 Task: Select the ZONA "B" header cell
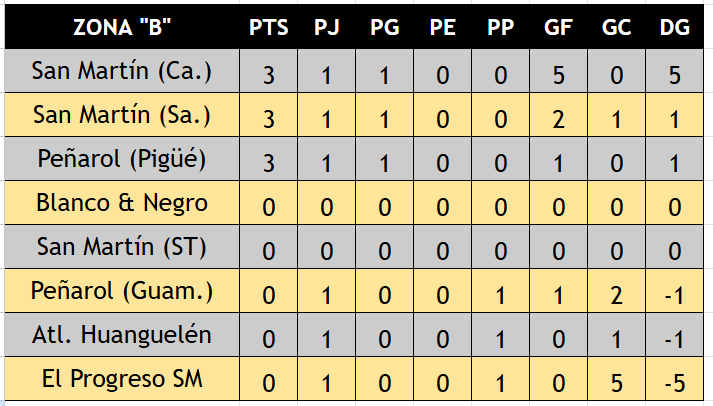(122, 27)
